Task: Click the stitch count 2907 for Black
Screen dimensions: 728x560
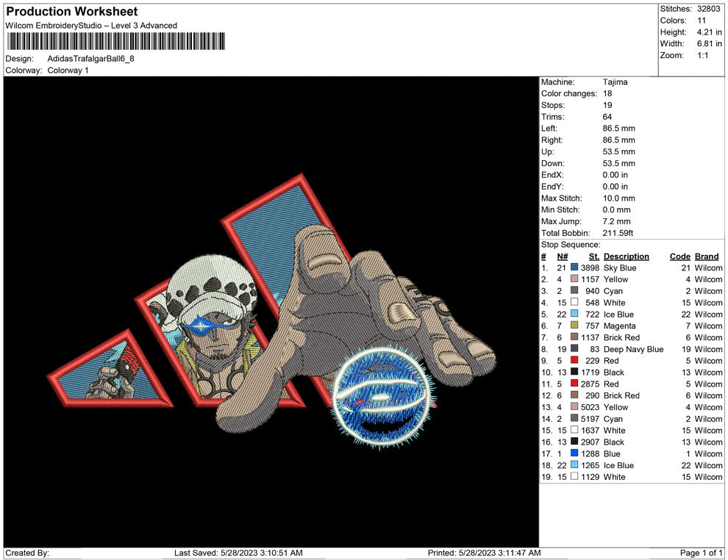Action: tap(590, 442)
